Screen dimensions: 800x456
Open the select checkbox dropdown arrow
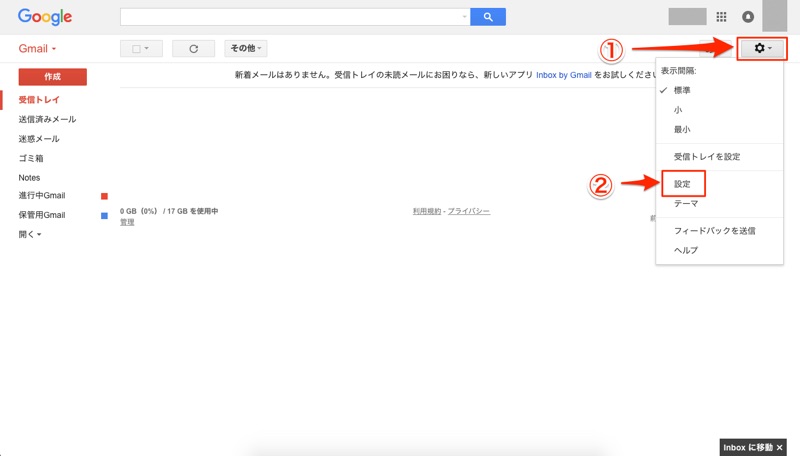[147, 48]
